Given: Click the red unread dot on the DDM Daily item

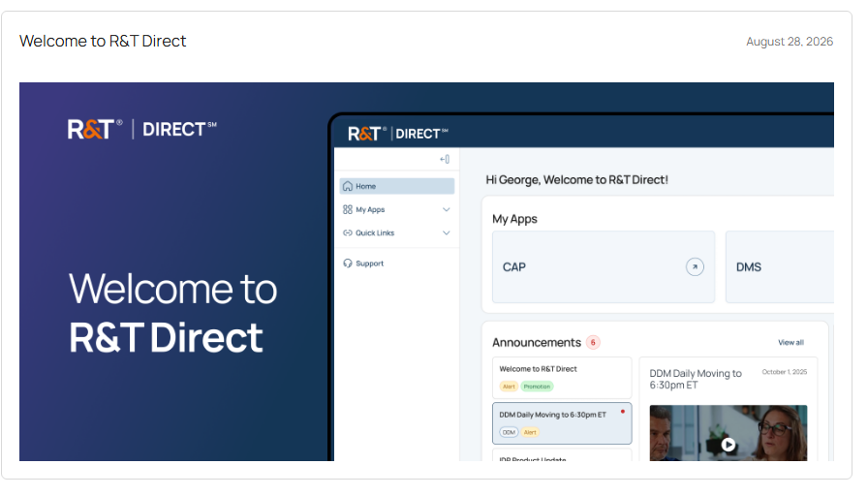Looking at the screenshot, I should point(623,412).
